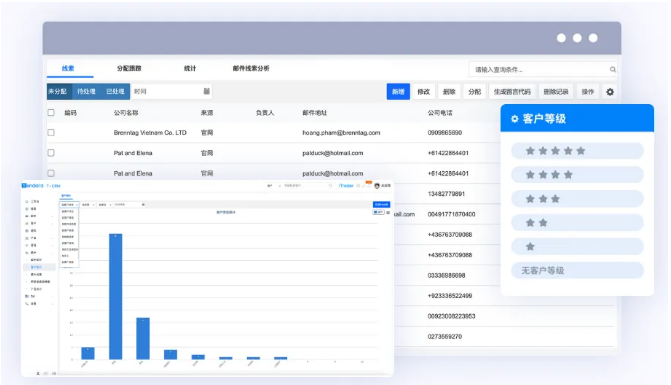
Task: Check the Brenntag Vietnam Co. LTD row checkbox
Action: 51,133
